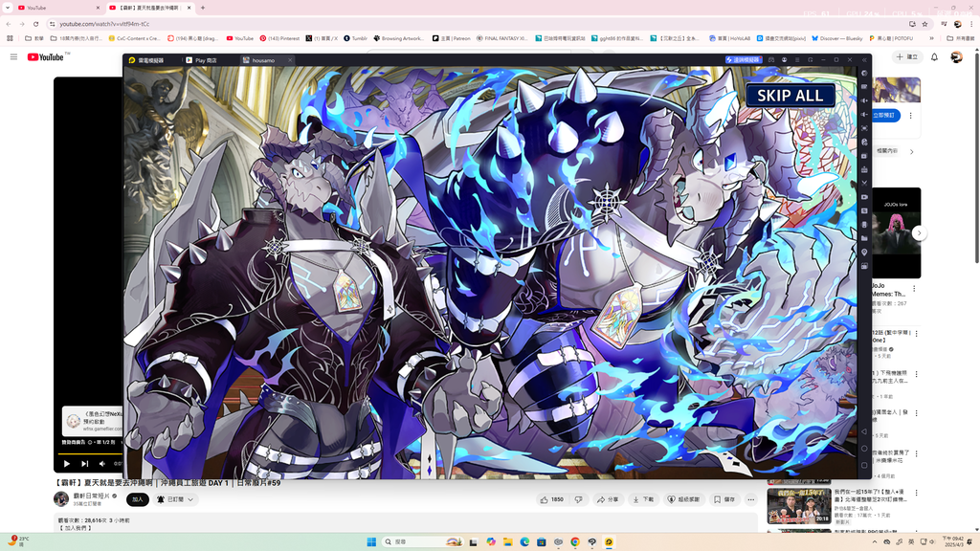The width and height of the screenshot is (980, 551).
Task: Show hidden system tray icons
Action: [875, 541]
